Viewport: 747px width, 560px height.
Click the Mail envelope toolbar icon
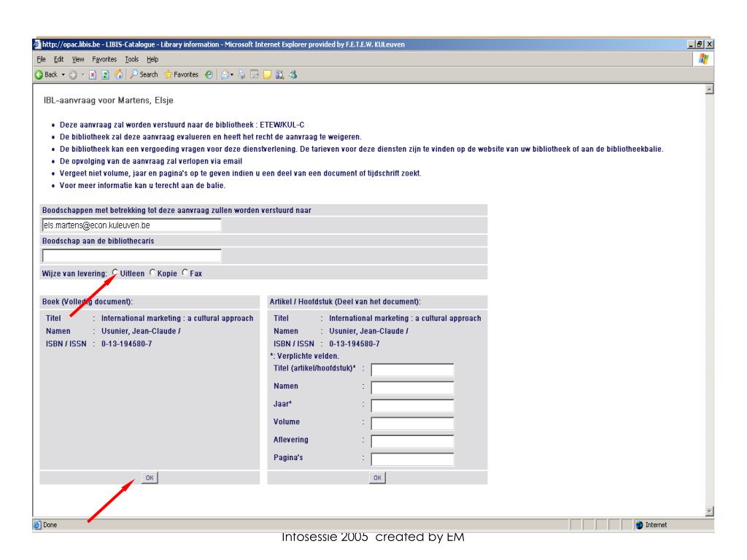point(225,75)
